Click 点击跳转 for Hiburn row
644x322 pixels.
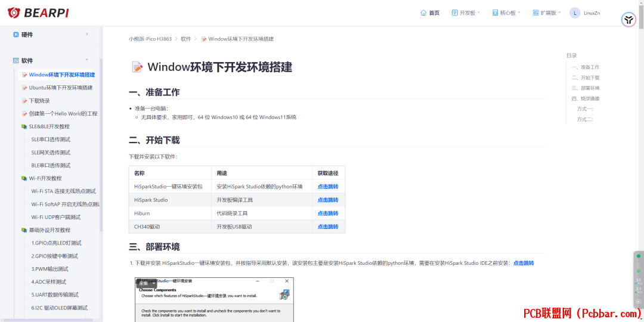(328, 213)
